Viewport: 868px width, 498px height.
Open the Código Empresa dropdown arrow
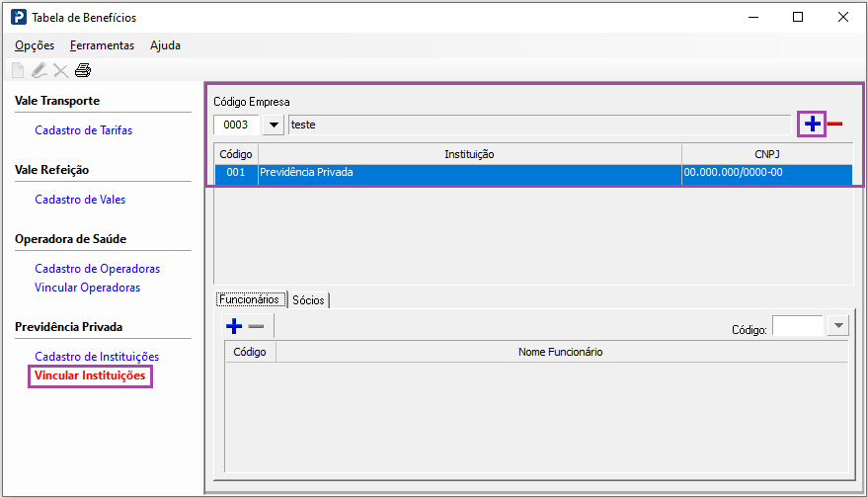click(274, 124)
